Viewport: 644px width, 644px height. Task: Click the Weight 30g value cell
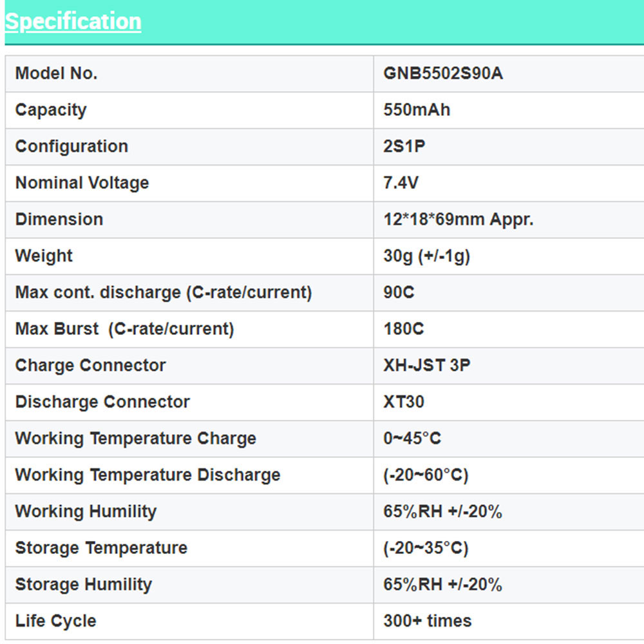coord(426,256)
